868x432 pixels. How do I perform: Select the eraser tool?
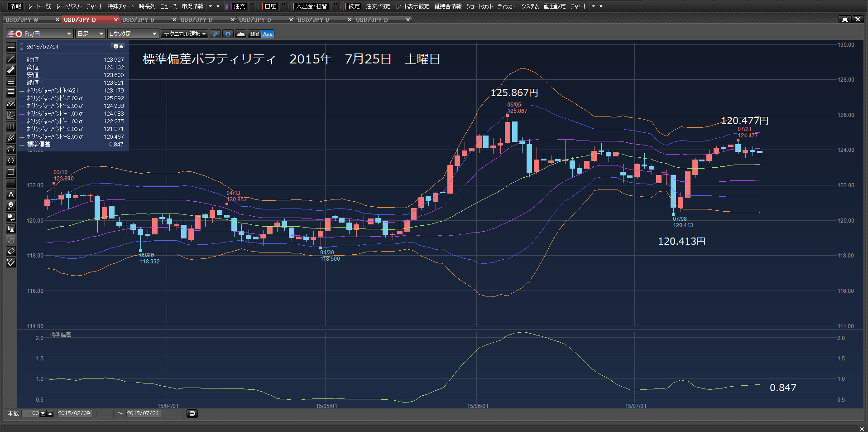point(11,251)
